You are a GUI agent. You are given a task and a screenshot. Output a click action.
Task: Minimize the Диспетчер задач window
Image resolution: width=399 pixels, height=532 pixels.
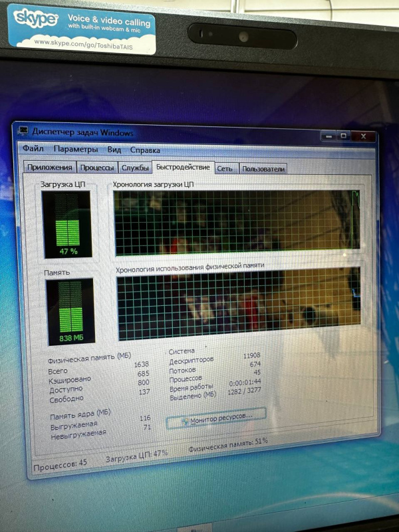(x=329, y=136)
